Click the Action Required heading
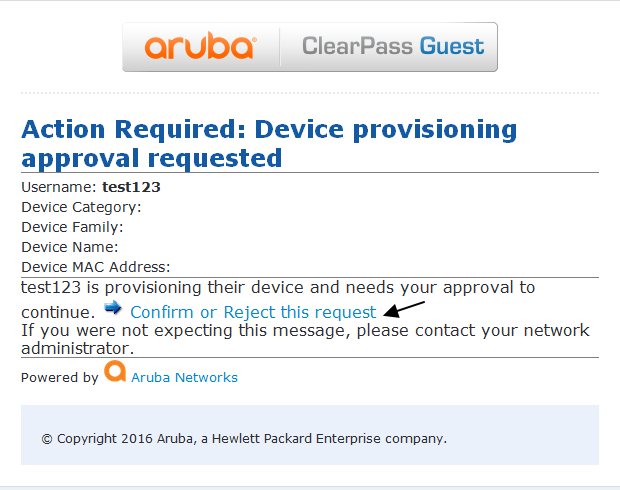Image resolution: width=620 pixels, height=490 pixels. (269, 144)
